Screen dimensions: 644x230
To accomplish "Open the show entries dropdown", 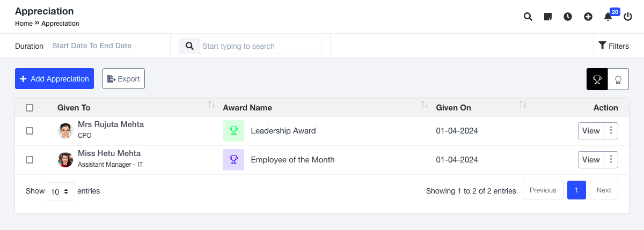I will 61,191.
